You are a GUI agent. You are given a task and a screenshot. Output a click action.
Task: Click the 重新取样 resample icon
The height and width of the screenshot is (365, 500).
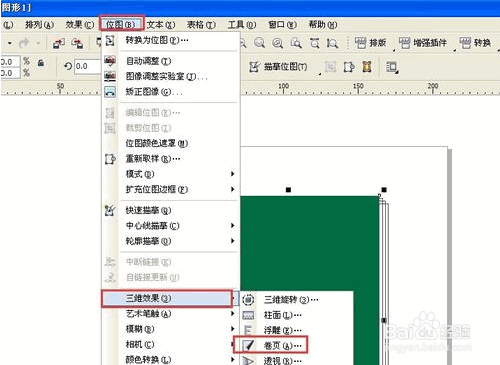click(x=110, y=159)
